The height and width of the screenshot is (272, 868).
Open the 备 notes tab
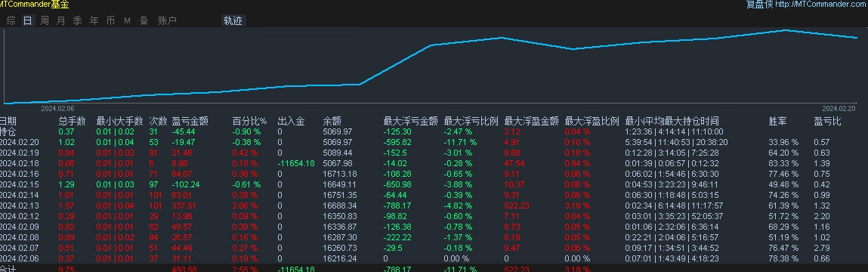[144, 21]
